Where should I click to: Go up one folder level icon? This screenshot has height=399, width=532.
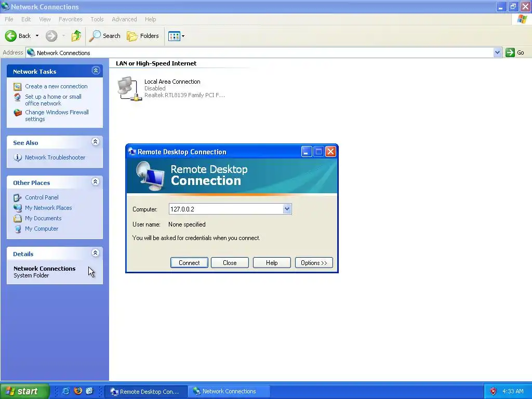point(76,36)
